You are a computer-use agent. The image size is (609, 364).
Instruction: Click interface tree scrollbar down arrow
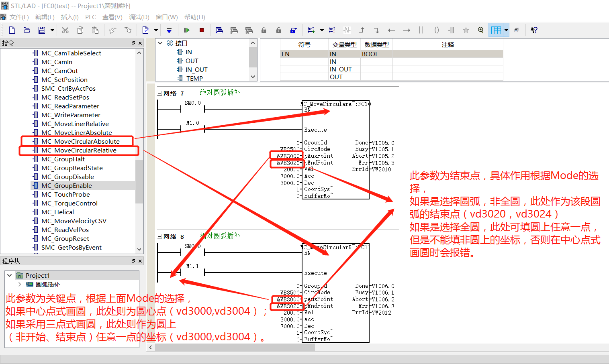[x=253, y=77]
